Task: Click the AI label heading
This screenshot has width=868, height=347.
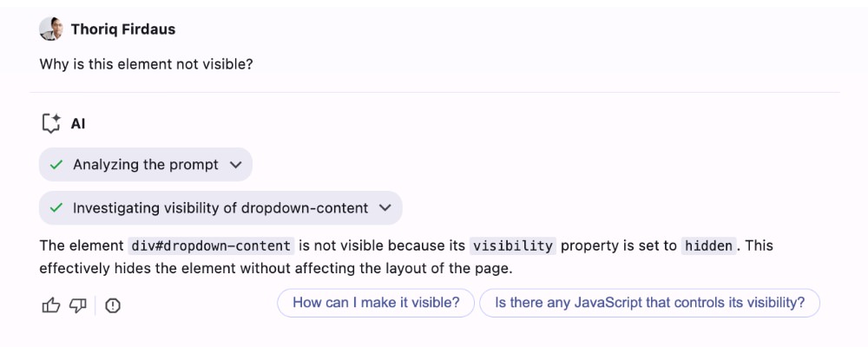Action: pyautogui.click(x=78, y=124)
